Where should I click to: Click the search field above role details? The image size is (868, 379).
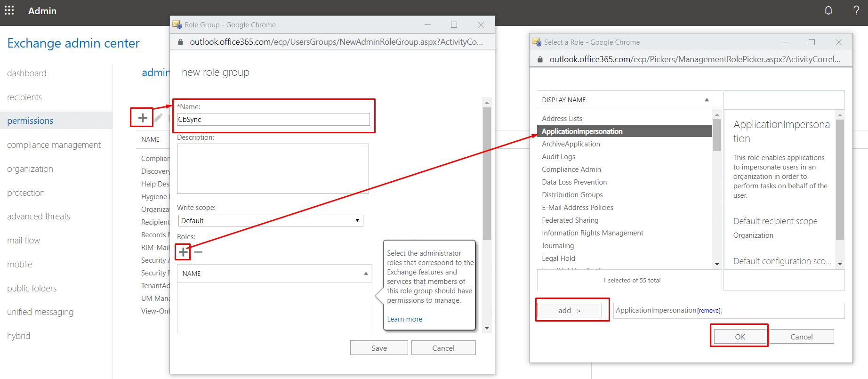coord(784,100)
